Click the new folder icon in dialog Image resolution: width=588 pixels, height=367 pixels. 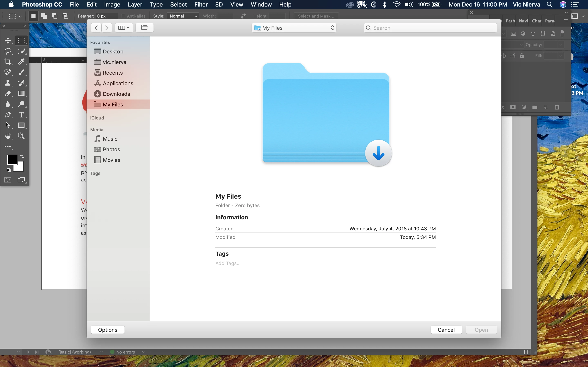pos(144,28)
